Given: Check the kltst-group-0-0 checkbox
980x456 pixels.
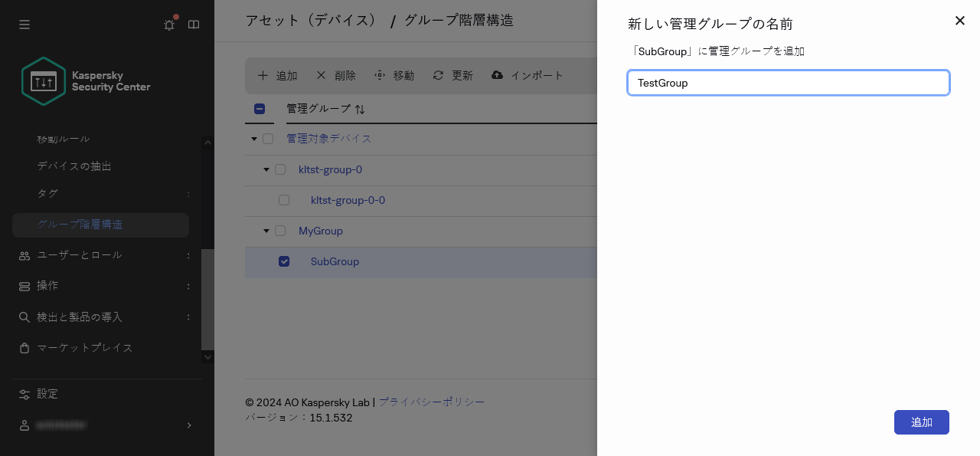Looking at the screenshot, I should (x=284, y=200).
